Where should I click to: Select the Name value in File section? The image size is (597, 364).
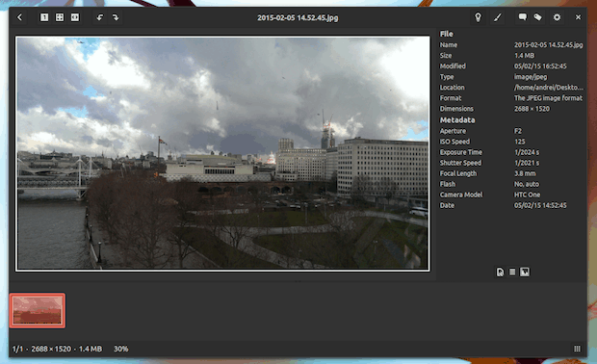(548, 45)
